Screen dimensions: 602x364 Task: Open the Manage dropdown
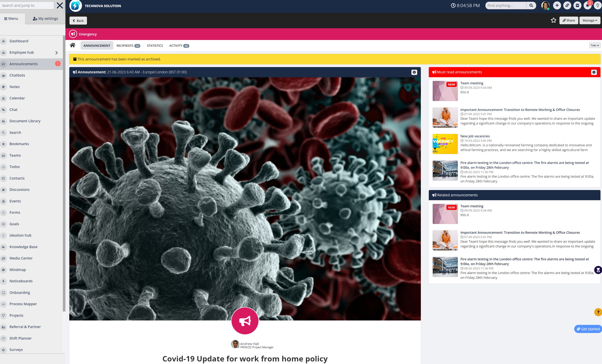pos(589,20)
